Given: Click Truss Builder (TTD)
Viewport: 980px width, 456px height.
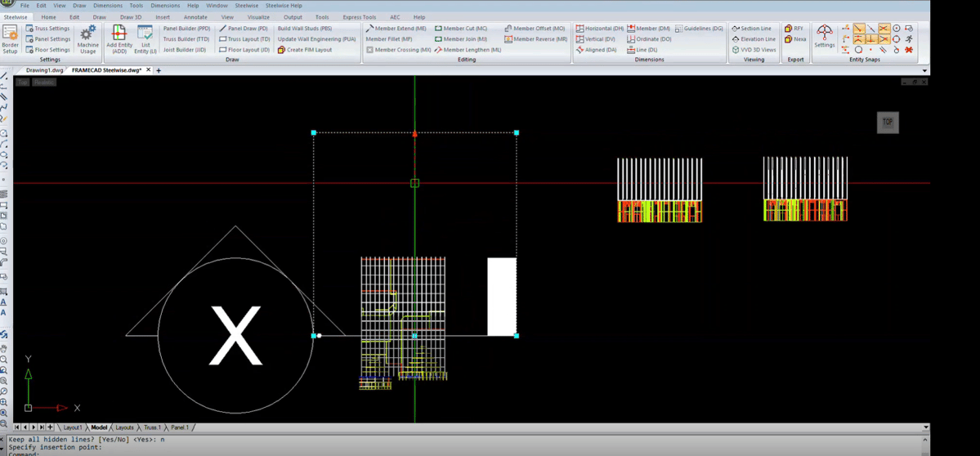Looking at the screenshot, I should pyautogui.click(x=186, y=38).
